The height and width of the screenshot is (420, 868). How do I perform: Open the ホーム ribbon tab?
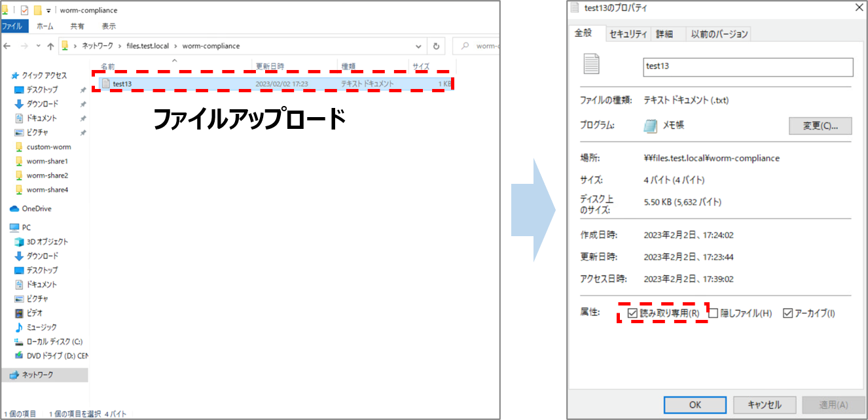pos(45,26)
